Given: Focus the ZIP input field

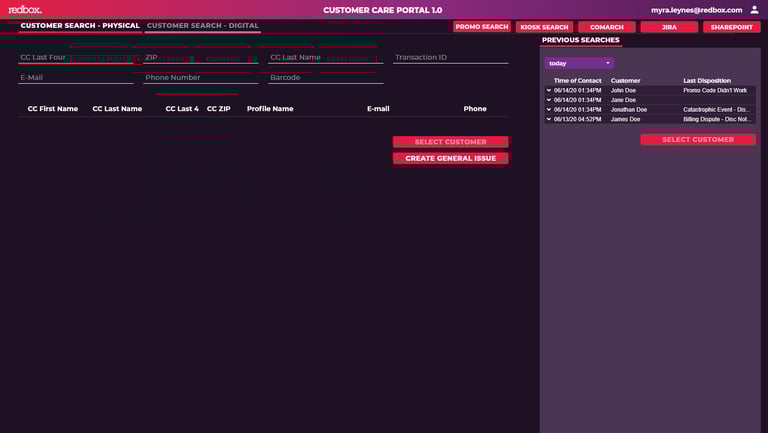Looking at the screenshot, I should 200,57.
